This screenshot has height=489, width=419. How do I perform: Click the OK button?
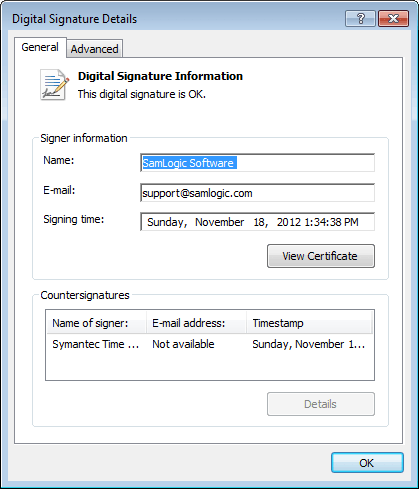(367, 463)
